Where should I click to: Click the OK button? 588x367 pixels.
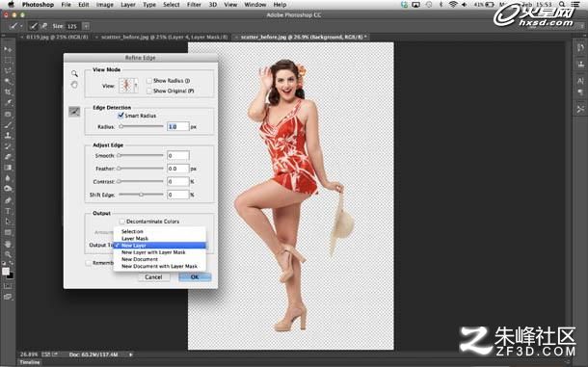click(x=195, y=277)
